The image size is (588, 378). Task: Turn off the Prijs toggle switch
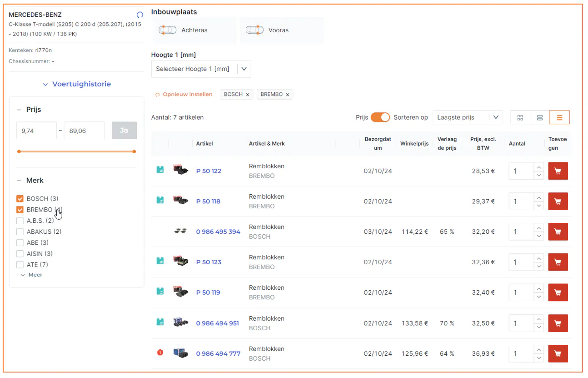pyautogui.click(x=380, y=117)
